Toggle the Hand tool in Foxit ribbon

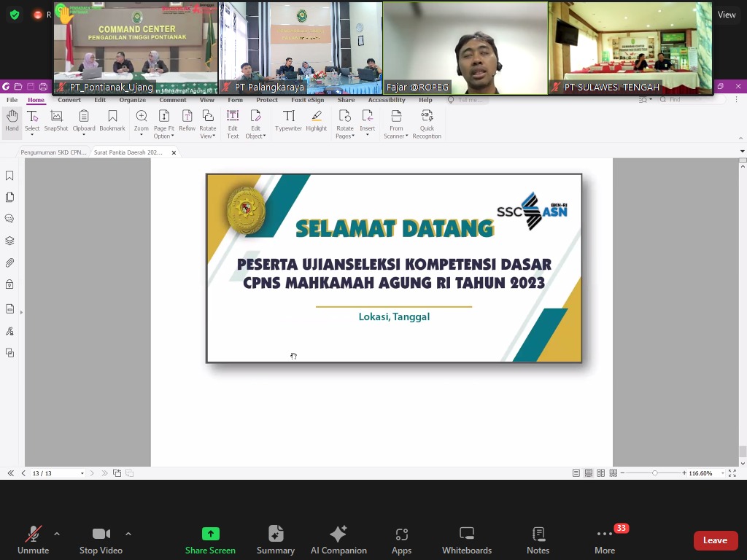[x=12, y=121]
